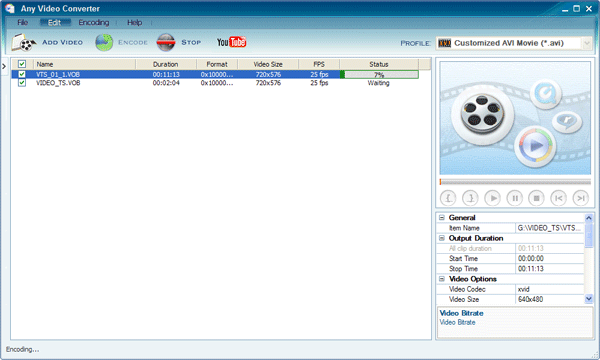Expand the left side panel arrow
This screenshot has height=360, width=600.
click(4, 66)
